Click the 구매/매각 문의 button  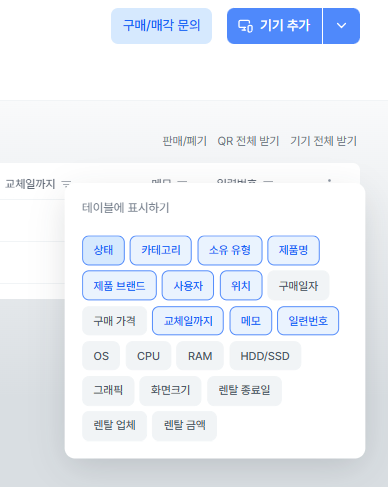(x=161, y=26)
